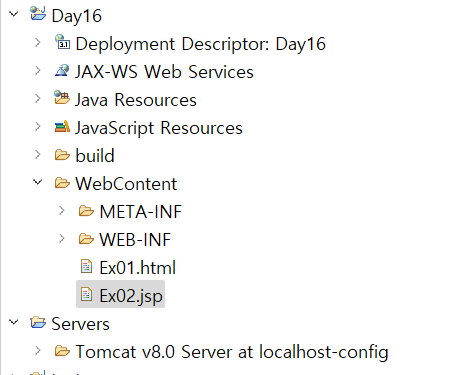Collapse the WebContent folder
Screen dimensions: 451x375
(38, 182)
